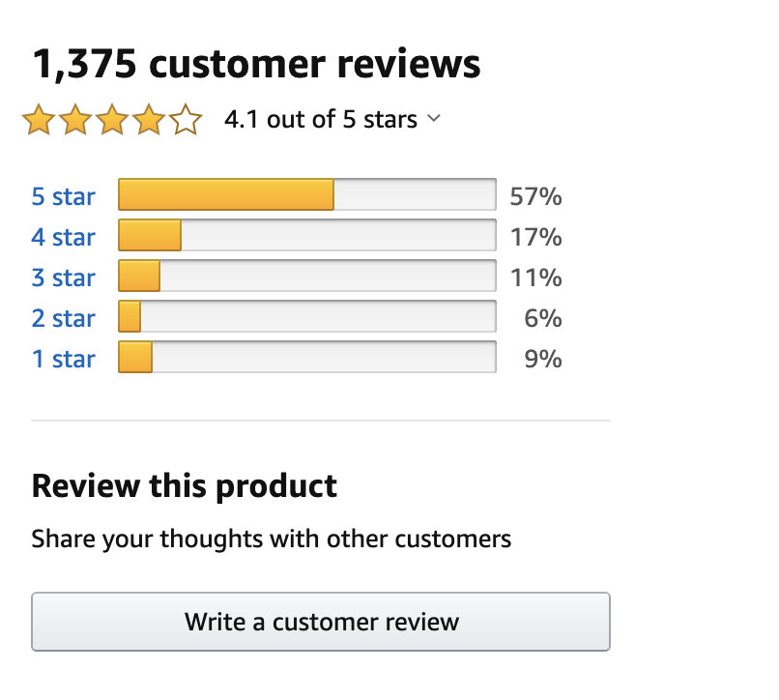Screen dimensions: 779x700
Task: Select the 2 star reviews link
Action: tap(64, 317)
